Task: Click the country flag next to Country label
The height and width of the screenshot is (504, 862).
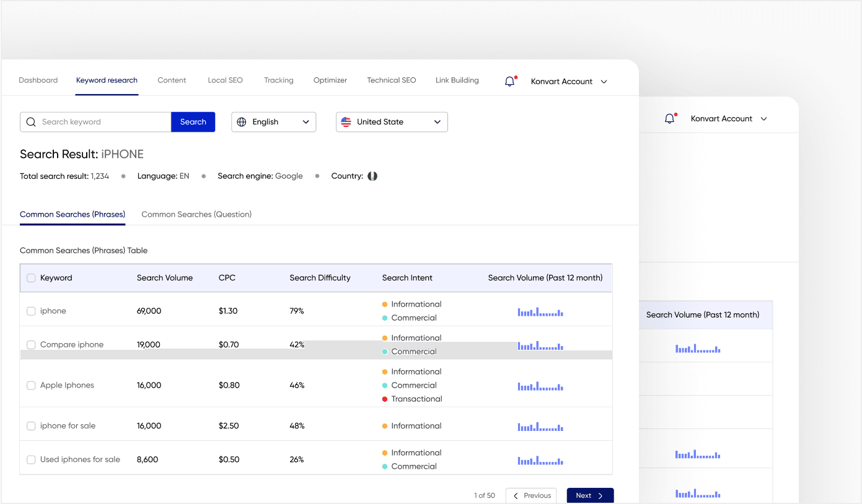Action: point(372,176)
